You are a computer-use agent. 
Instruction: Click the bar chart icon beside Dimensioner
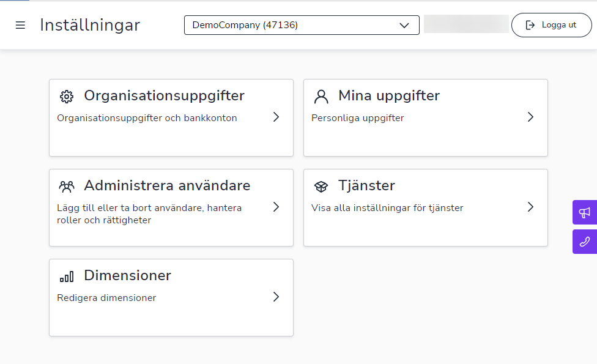tap(67, 277)
